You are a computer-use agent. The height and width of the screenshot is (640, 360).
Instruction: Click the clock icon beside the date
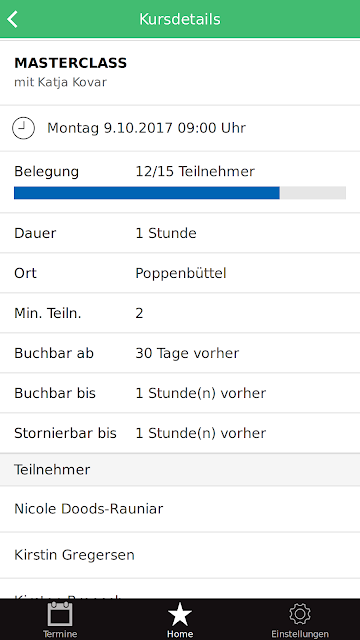(23, 128)
